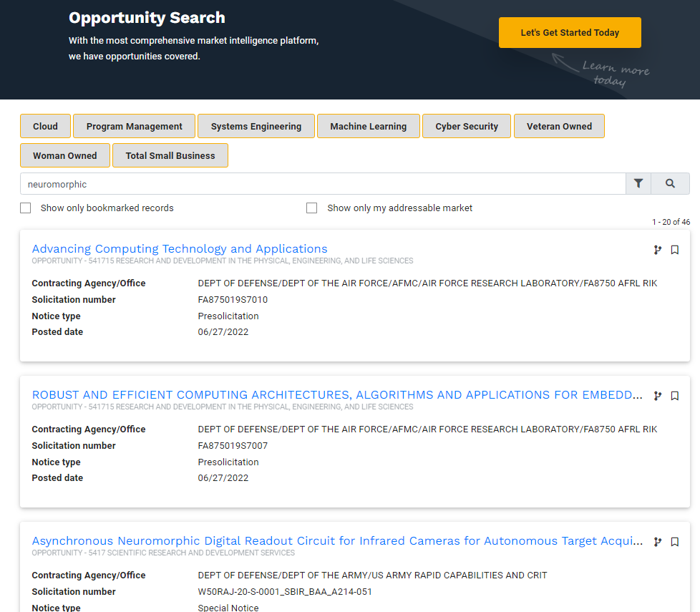The image size is (700, 612).
Task: Select the Machine Learning tag
Action: tap(369, 126)
